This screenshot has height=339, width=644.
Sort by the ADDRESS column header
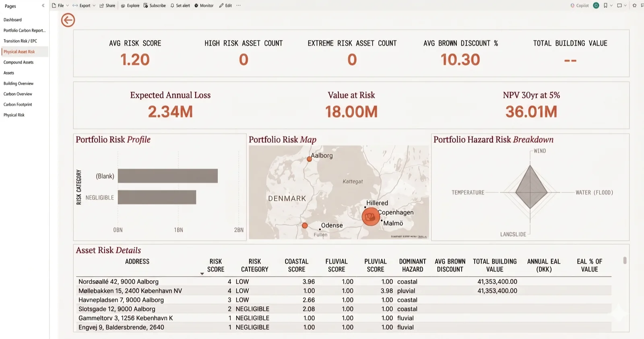(x=137, y=262)
